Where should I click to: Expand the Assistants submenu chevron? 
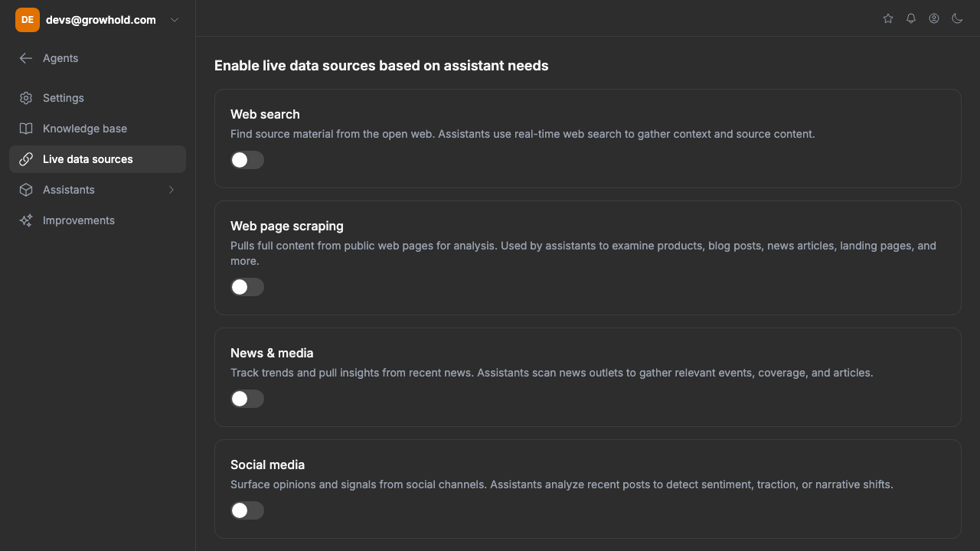pyautogui.click(x=171, y=190)
